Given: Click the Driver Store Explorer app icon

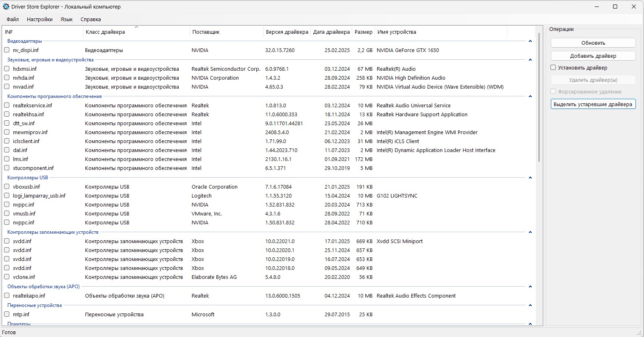Looking at the screenshot, I should (x=6, y=7).
